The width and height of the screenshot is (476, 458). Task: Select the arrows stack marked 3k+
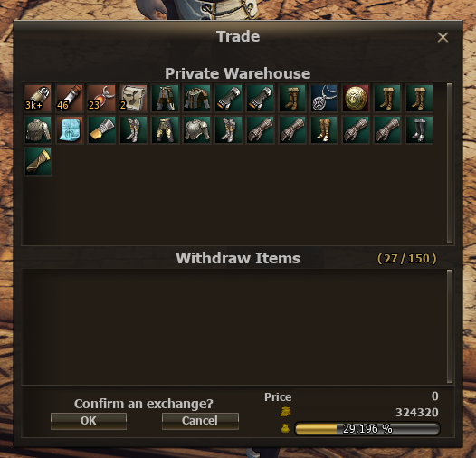pyautogui.click(x=38, y=98)
